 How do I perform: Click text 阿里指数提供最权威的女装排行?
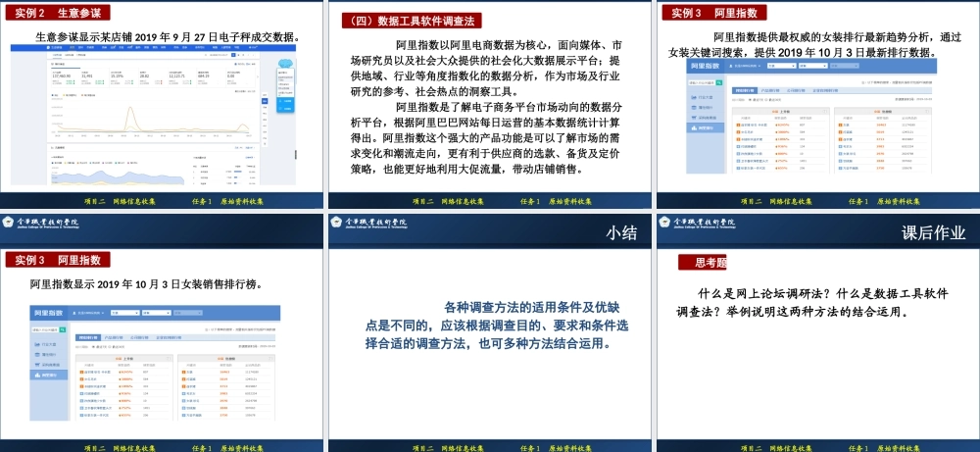click(814, 44)
